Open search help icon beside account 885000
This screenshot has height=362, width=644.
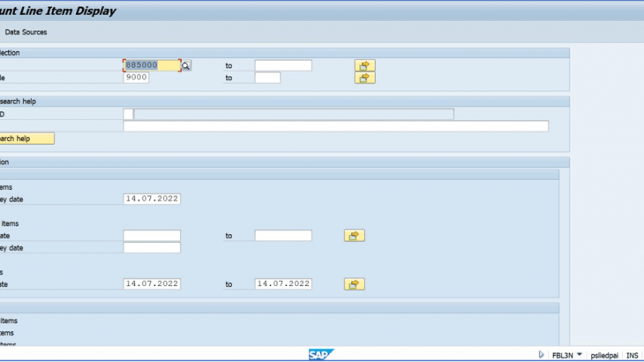click(186, 65)
